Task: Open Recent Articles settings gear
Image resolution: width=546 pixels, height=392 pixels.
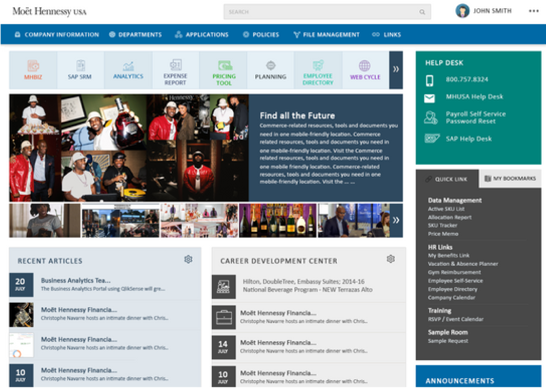Action: [188, 259]
